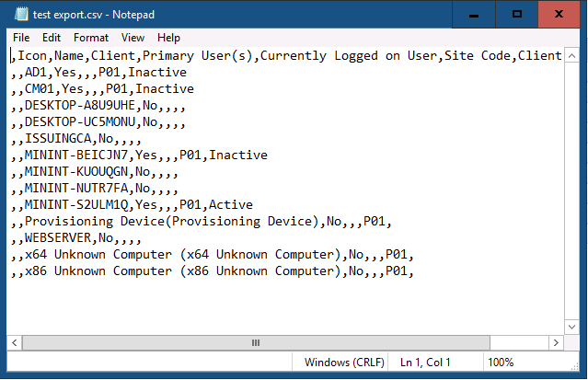Close the Notepad window
Image resolution: width=588 pixels, height=380 pixels.
tap(559, 15)
